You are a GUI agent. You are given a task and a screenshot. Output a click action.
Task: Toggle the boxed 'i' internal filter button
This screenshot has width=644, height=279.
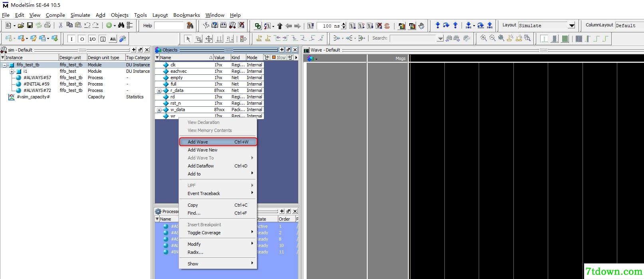[103, 39]
